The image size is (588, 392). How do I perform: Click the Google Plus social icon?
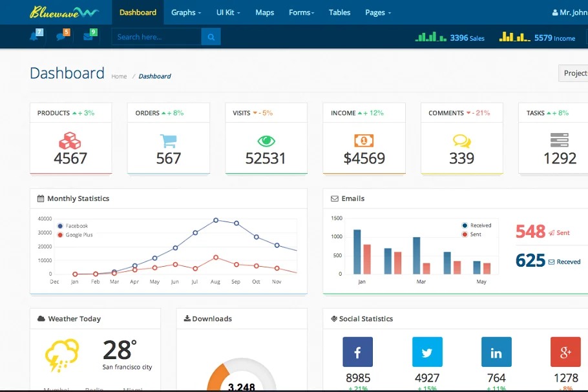565,352
